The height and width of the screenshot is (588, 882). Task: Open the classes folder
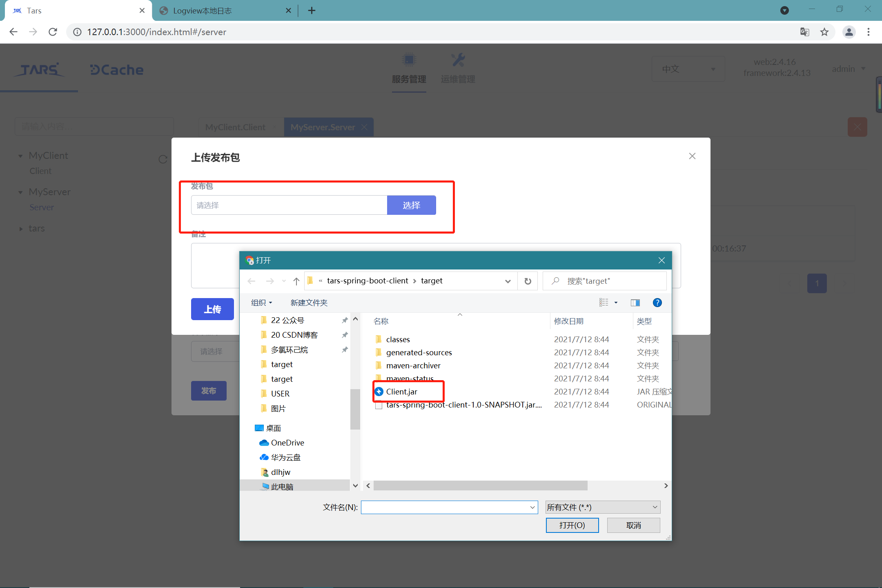(x=398, y=339)
